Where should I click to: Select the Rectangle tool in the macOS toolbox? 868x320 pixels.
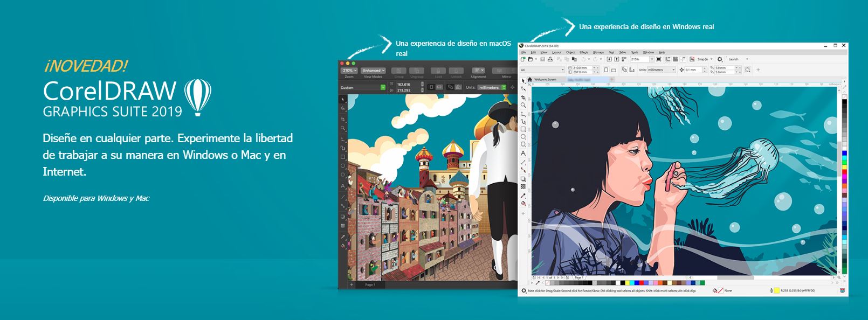(x=343, y=157)
